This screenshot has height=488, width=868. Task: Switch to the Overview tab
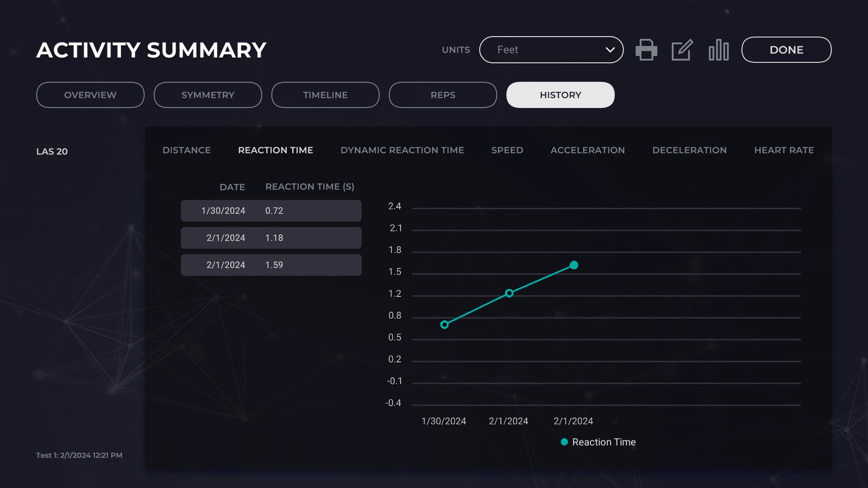click(90, 95)
